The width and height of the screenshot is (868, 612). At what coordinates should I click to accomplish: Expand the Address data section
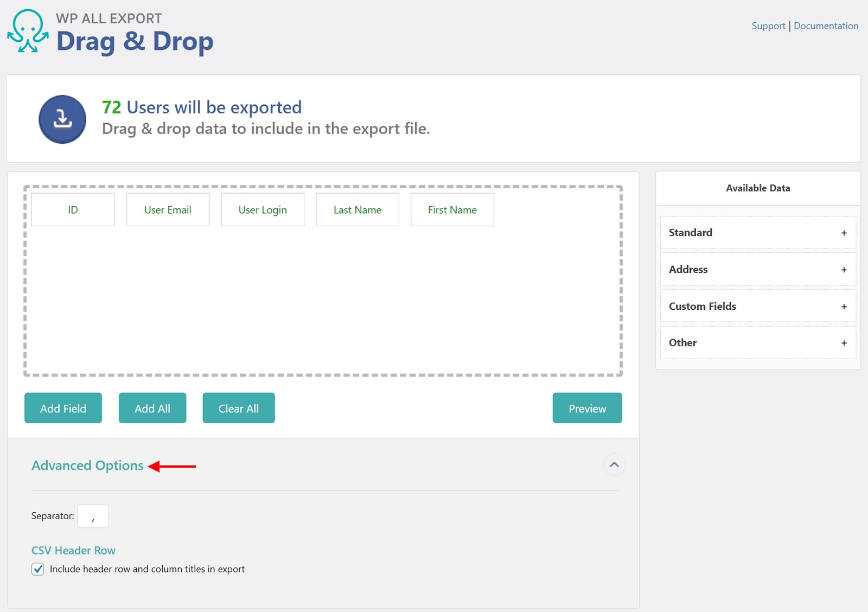844,269
